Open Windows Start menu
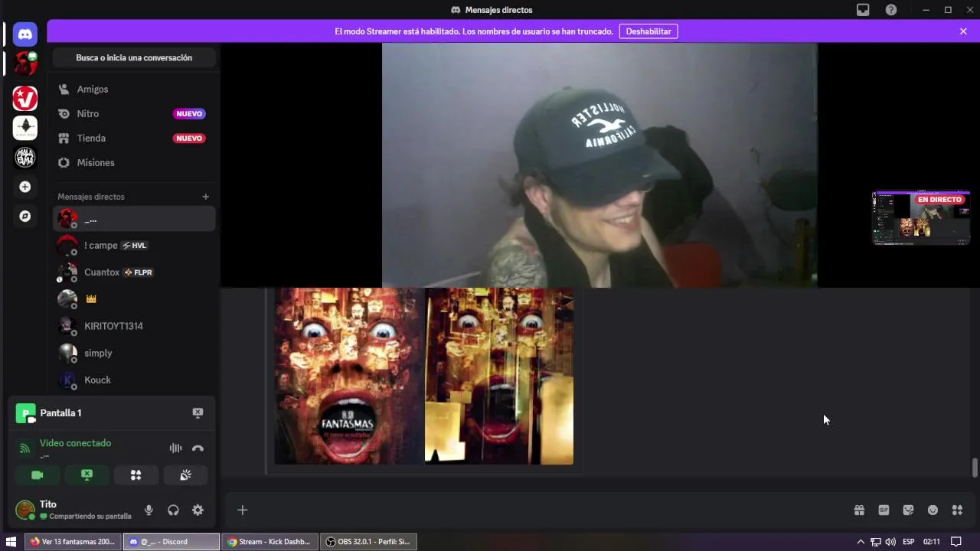The width and height of the screenshot is (980, 551). click(x=11, y=542)
